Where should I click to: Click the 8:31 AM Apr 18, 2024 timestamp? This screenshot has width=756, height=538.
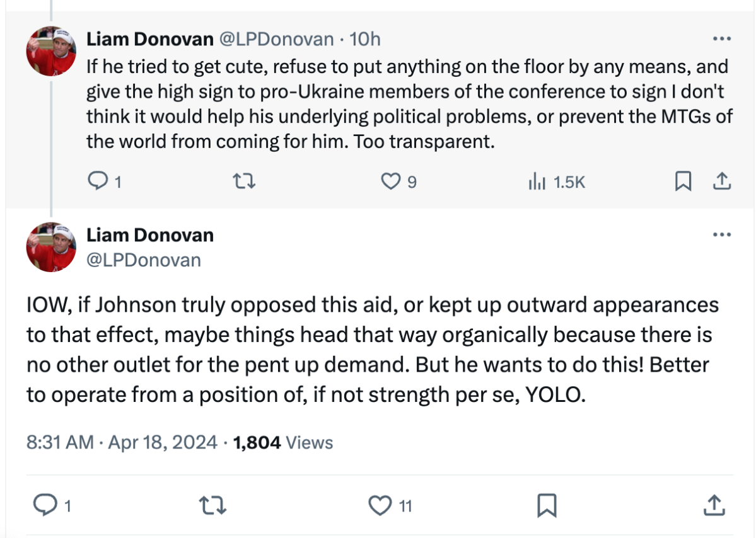tap(122, 442)
